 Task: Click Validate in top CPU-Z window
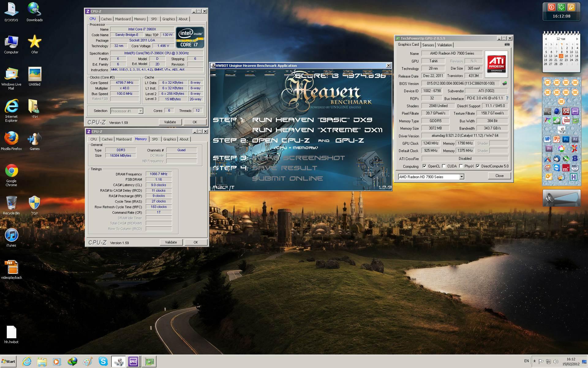[170, 122]
